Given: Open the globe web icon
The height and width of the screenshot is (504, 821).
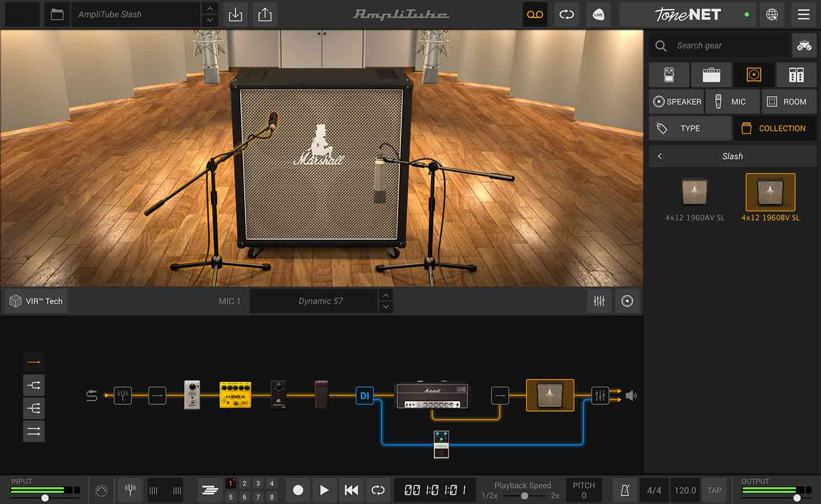Looking at the screenshot, I should (772, 14).
